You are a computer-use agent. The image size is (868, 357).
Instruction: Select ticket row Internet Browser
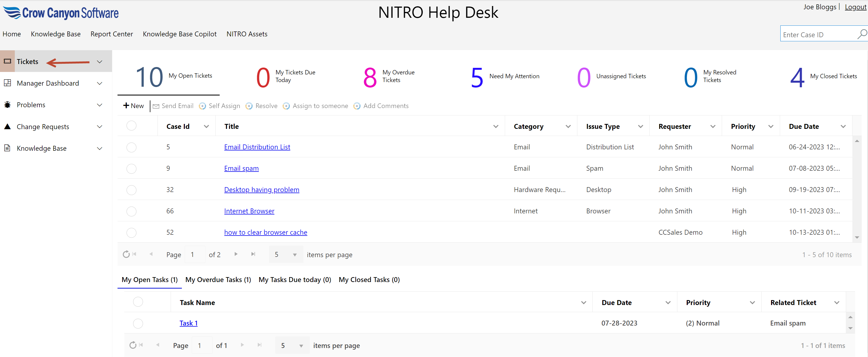(x=131, y=211)
